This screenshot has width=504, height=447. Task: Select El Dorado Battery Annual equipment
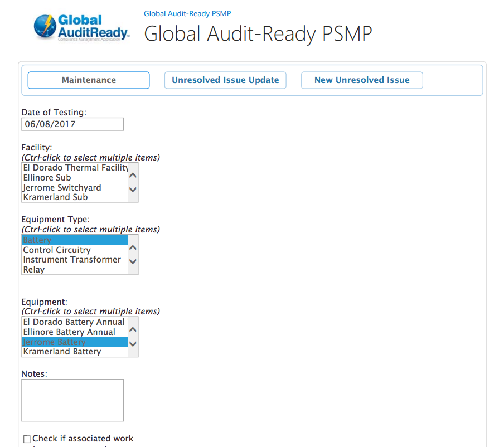point(75,322)
